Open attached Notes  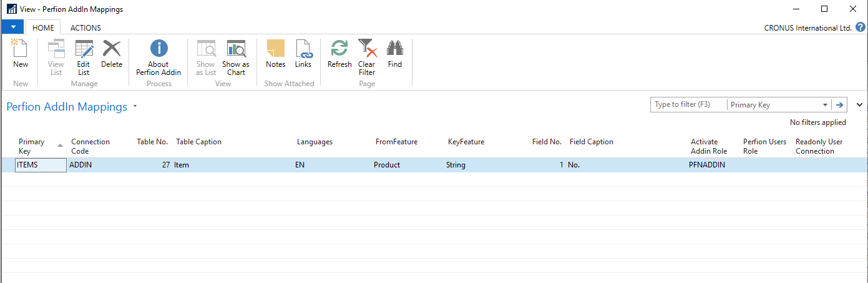coord(275,54)
